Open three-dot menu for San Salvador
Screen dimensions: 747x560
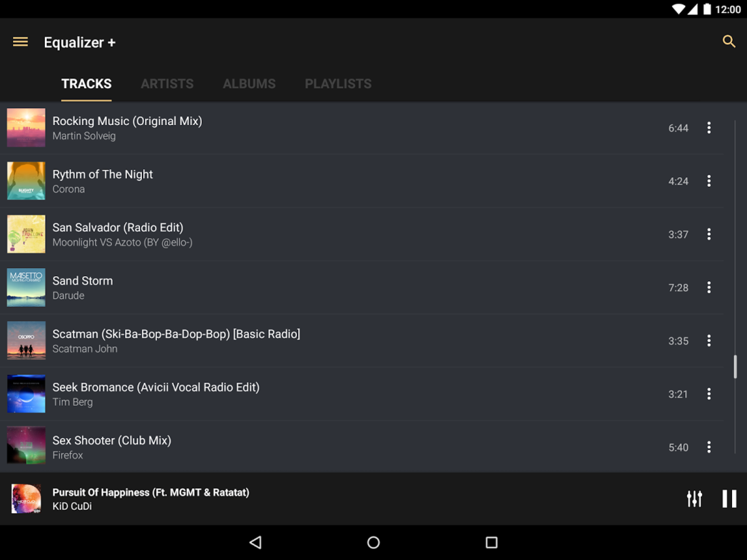pos(709,234)
